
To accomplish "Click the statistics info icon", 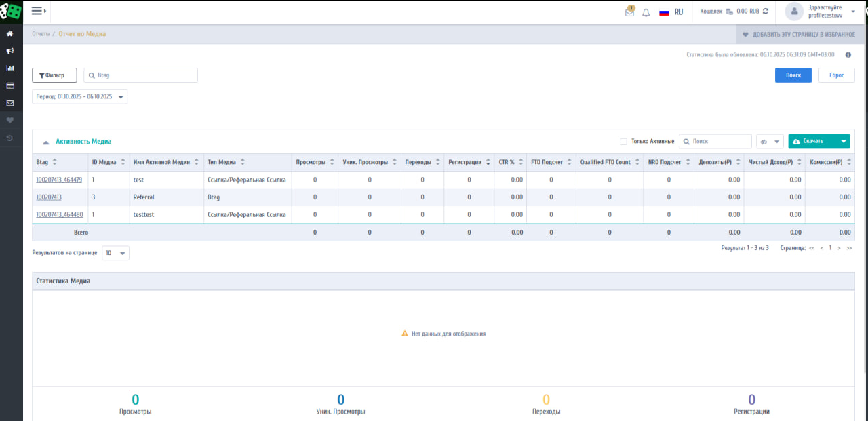I will (x=848, y=55).
